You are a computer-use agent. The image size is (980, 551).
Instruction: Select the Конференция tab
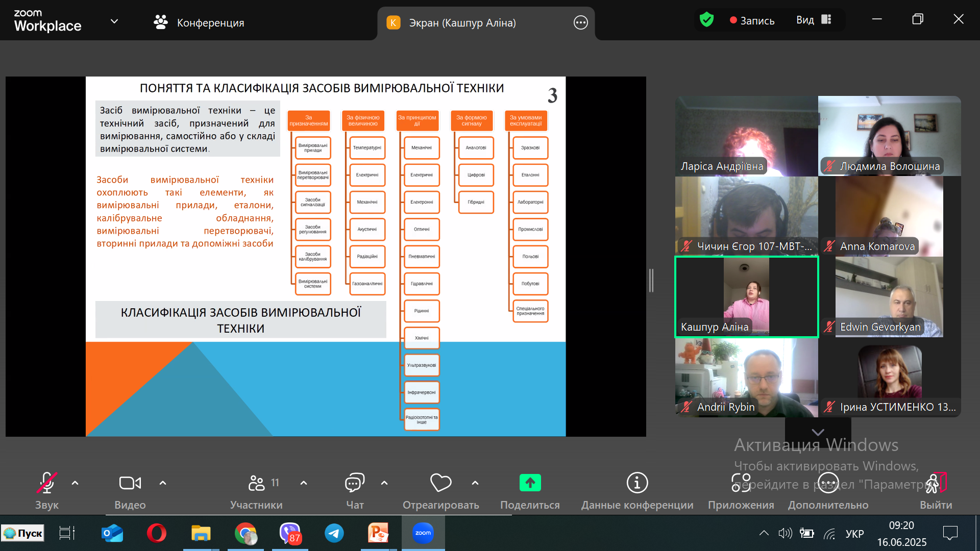(x=199, y=22)
